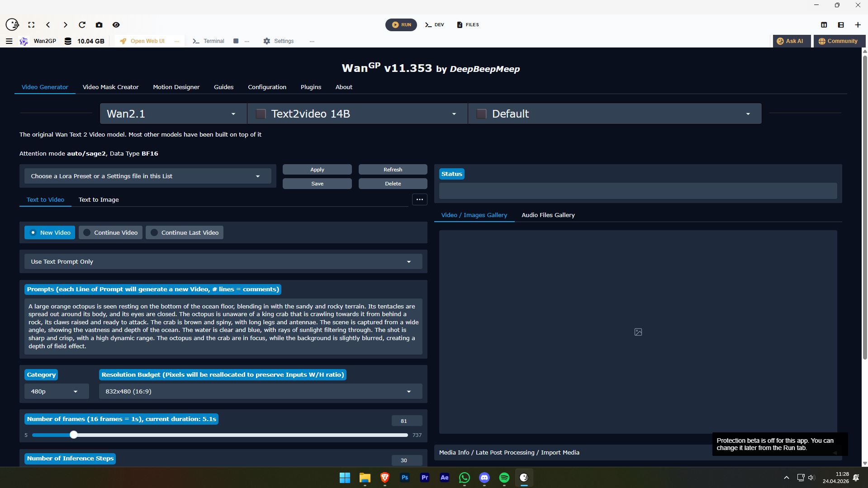This screenshot has height=488, width=868.
Task: Open the 480p category dropdown
Action: 57,391
